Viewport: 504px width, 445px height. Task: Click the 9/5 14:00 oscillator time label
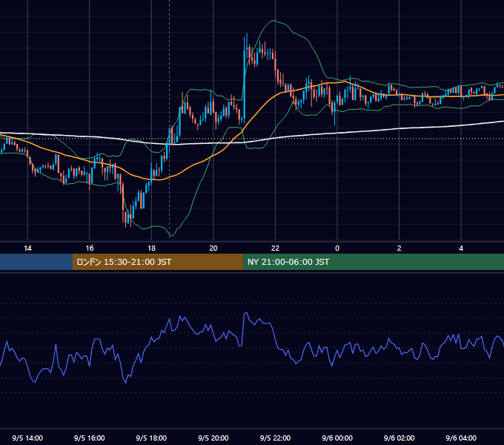tap(27, 438)
